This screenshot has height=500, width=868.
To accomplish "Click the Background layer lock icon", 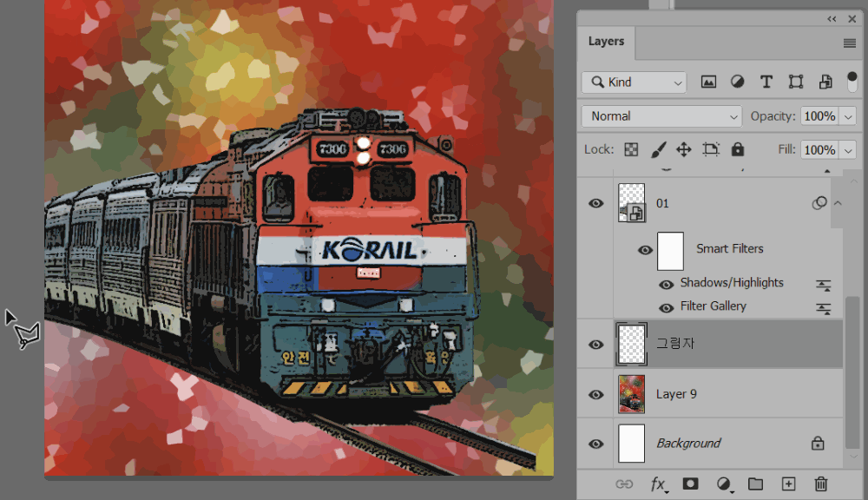I will 818,443.
